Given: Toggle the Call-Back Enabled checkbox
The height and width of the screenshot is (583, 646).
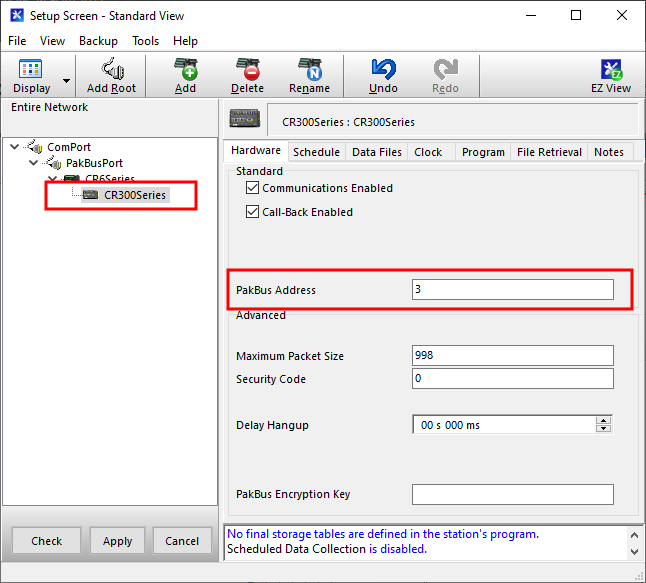Looking at the screenshot, I should click(252, 212).
